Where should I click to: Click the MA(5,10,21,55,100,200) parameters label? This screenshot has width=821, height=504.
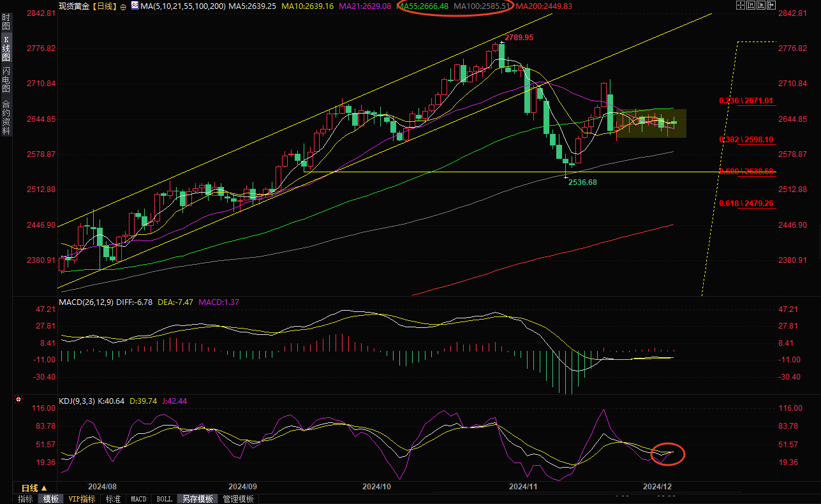(182, 6)
